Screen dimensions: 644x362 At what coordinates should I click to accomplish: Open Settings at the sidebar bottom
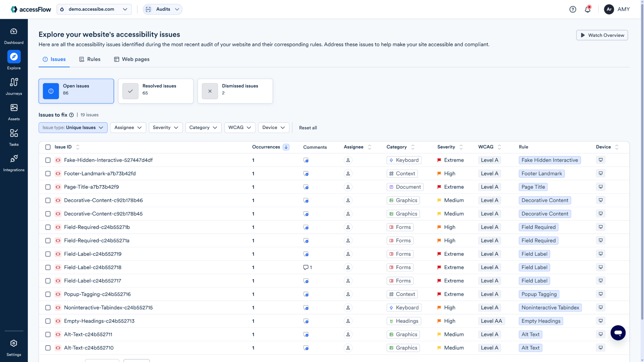[x=14, y=348]
